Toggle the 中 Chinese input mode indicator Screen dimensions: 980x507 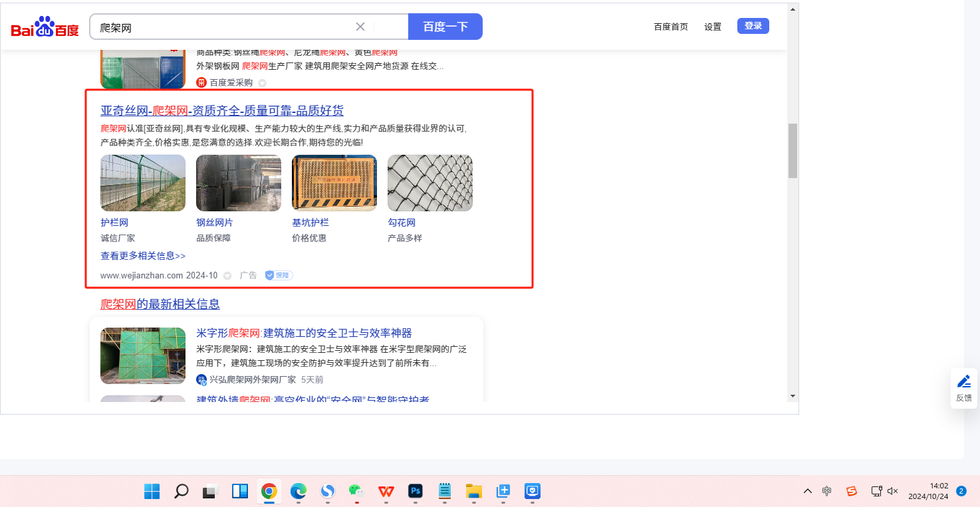[827, 491]
